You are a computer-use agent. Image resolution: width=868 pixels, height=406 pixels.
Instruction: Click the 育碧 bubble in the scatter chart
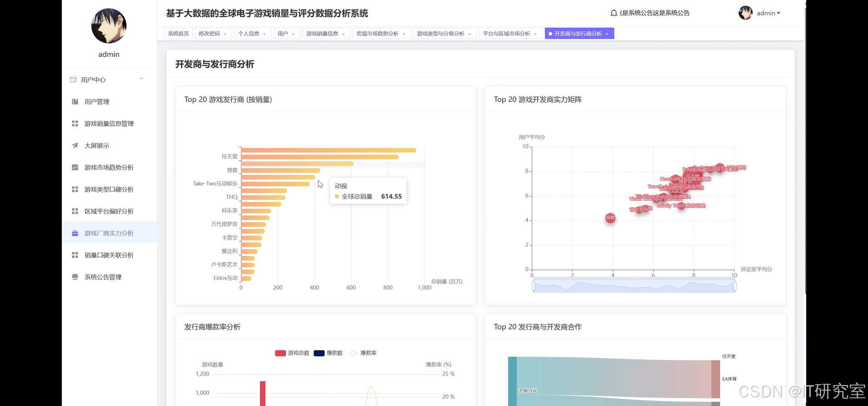[x=610, y=218]
